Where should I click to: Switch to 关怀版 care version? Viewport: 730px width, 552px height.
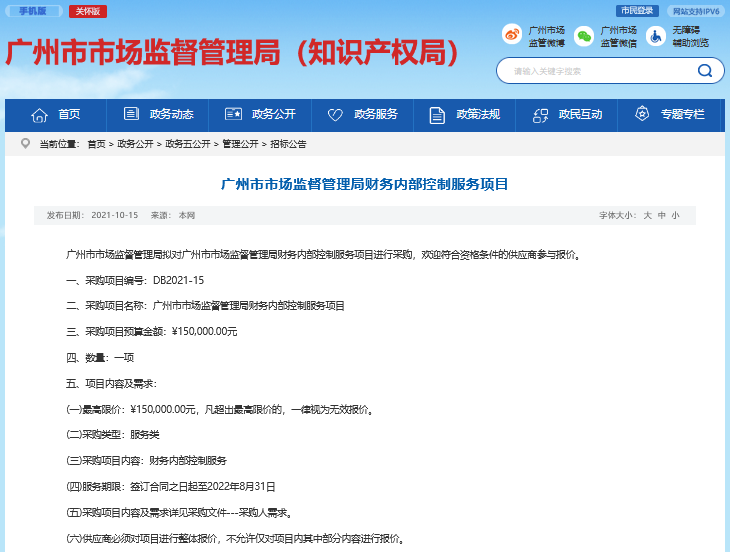coord(88,11)
